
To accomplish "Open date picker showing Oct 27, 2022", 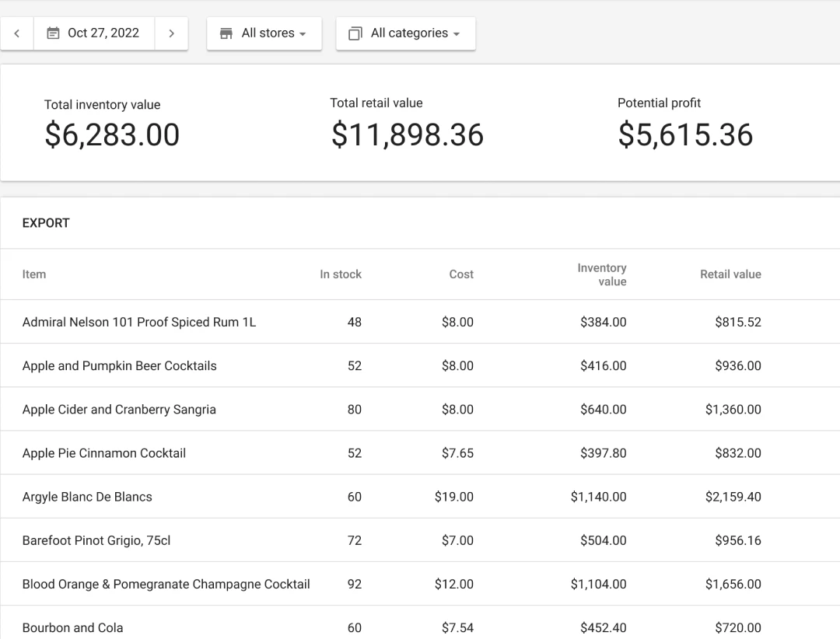I will 103,33.
